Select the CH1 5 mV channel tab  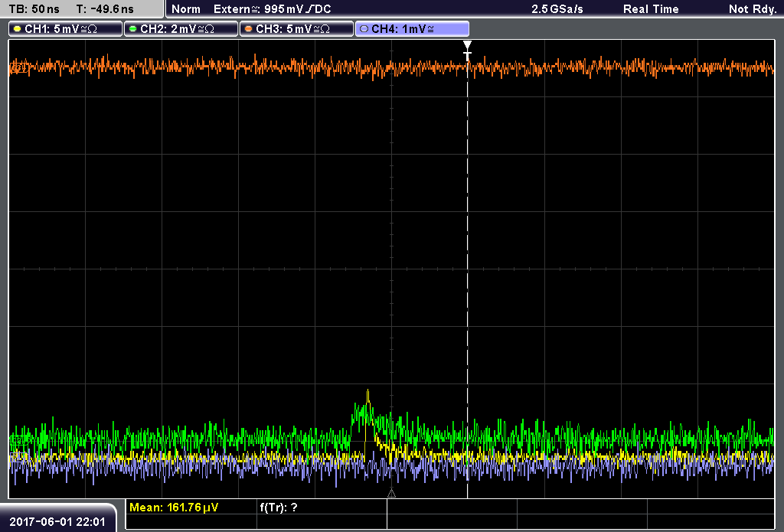click(x=66, y=29)
